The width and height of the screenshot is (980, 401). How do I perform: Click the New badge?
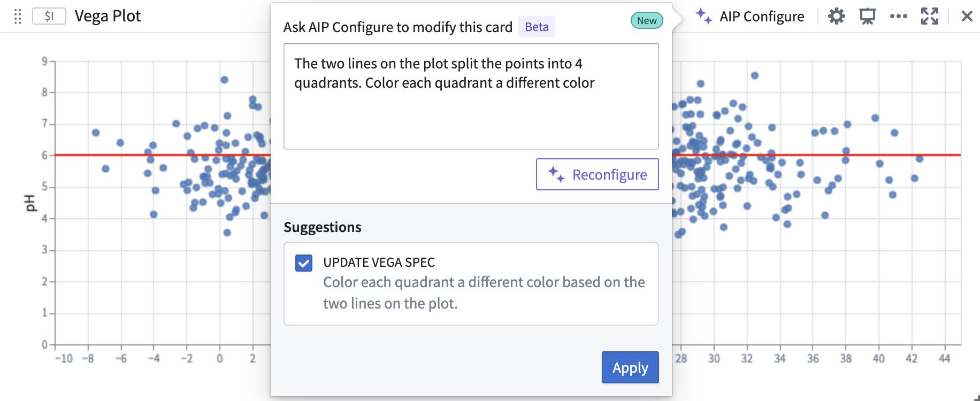pyautogui.click(x=647, y=20)
